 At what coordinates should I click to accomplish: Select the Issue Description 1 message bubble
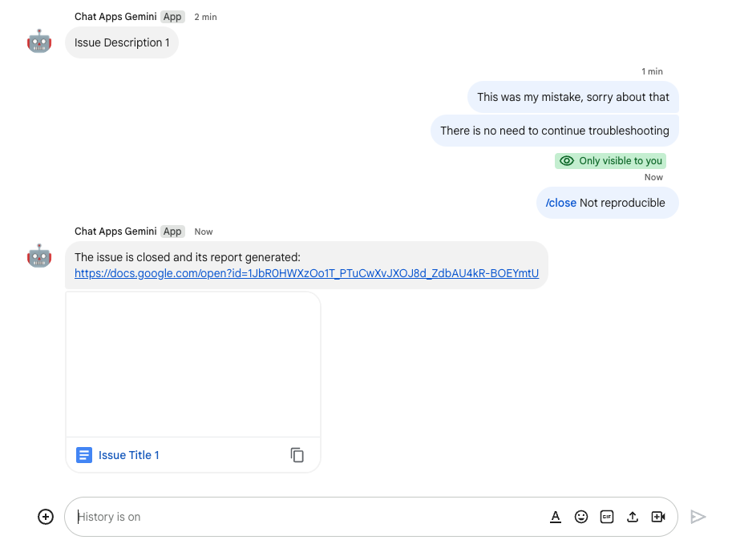[x=122, y=42]
